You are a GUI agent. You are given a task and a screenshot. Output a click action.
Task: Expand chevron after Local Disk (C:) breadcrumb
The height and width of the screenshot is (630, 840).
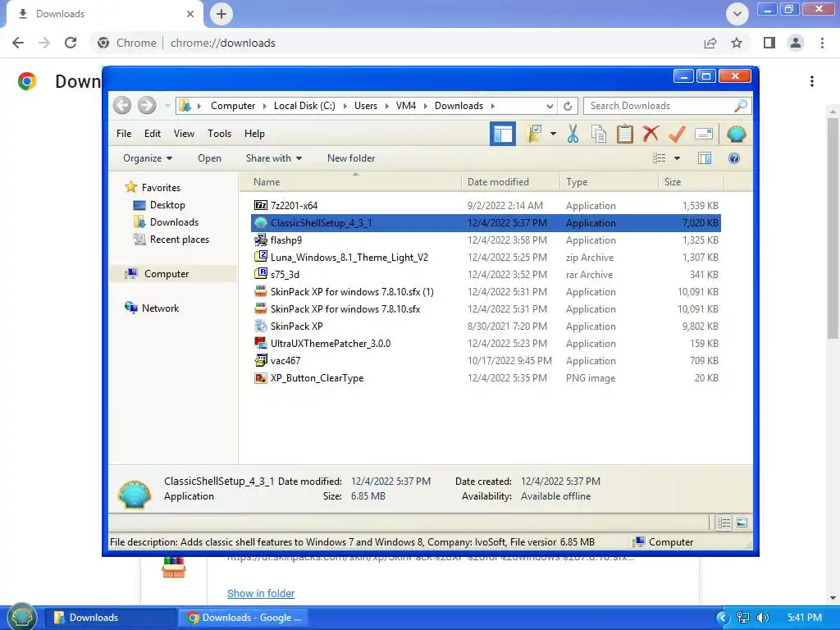pos(345,106)
